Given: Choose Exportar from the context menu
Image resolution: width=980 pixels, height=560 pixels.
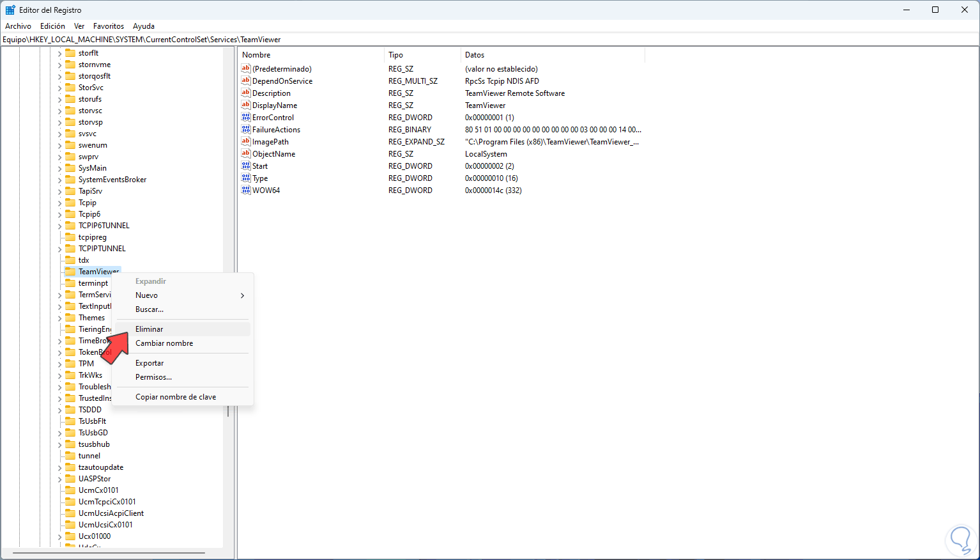Looking at the screenshot, I should click(183, 363).
